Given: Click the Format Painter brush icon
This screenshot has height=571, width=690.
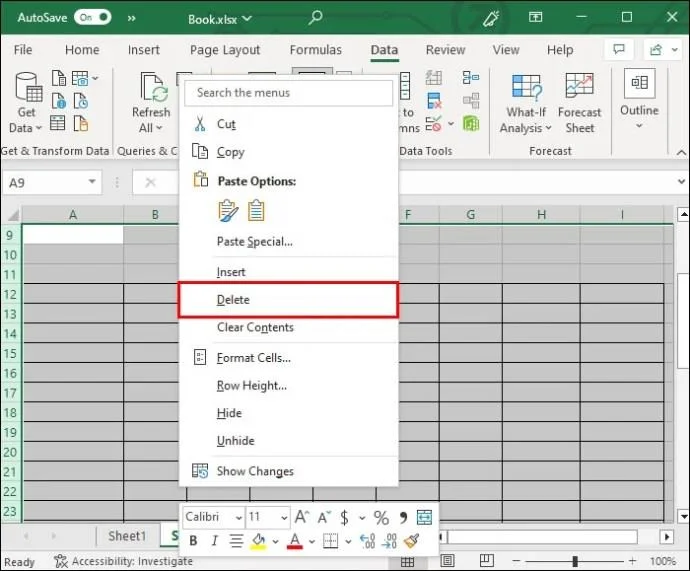Looking at the screenshot, I should [411, 541].
